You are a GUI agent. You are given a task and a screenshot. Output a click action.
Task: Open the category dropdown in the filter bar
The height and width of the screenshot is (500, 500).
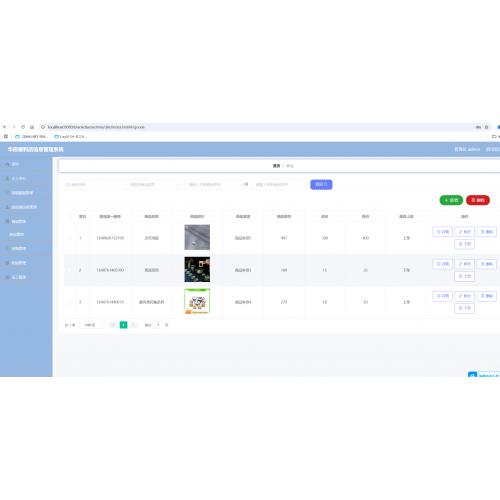click(154, 184)
